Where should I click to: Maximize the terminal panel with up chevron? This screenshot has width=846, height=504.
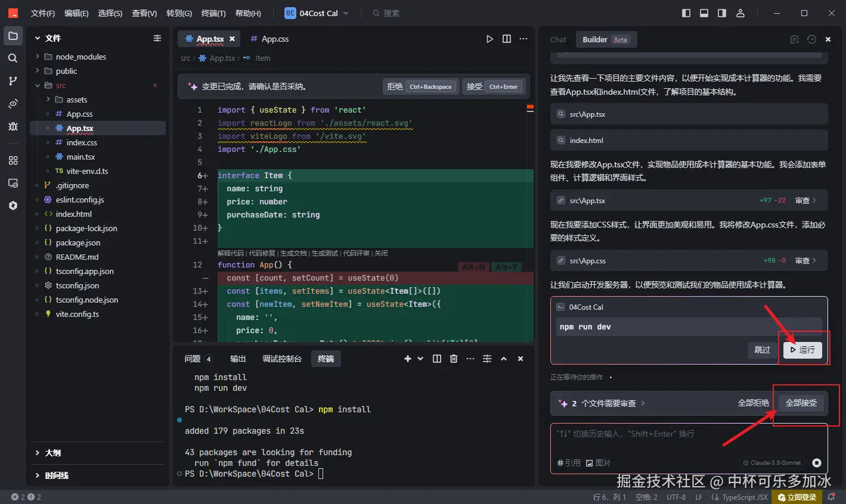coord(504,359)
